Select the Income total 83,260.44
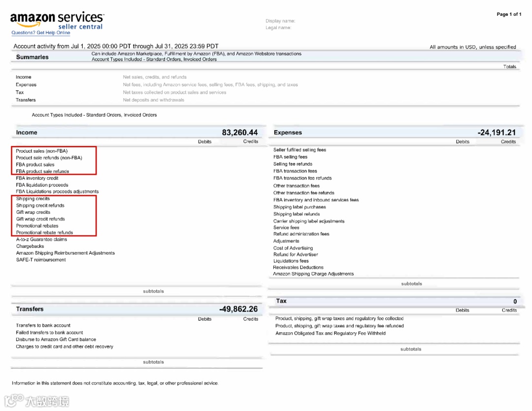This screenshot has width=532, height=411. point(239,133)
